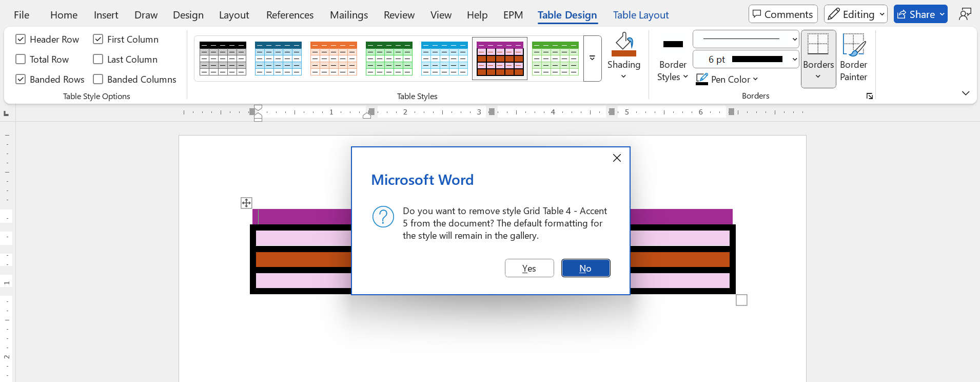The height and width of the screenshot is (382, 980).
Task: Apply the orange grid table style
Action: coord(334,59)
